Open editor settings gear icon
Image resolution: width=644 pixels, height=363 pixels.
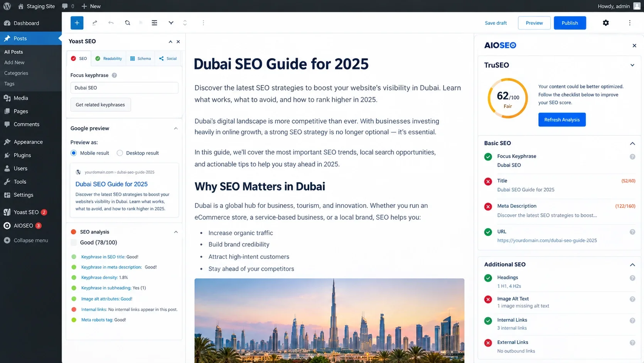click(x=606, y=23)
